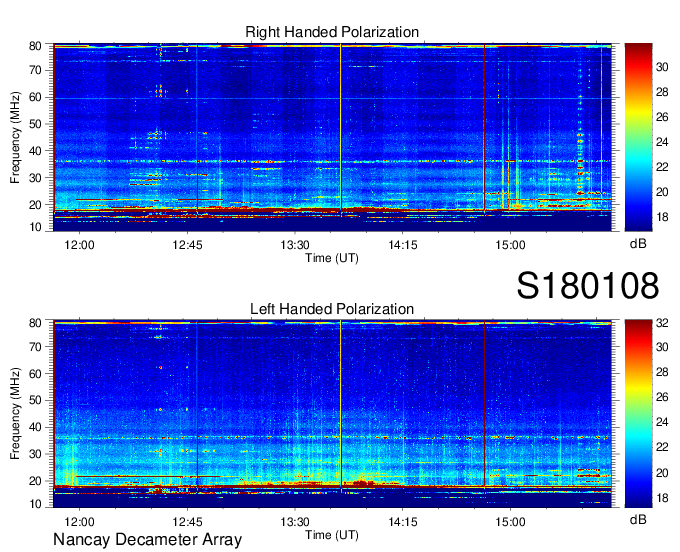The height and width of the screenshot is (552, 680).
Task: Click the 15:00 tick label on top plot
Action: click(x=510, y=245)
